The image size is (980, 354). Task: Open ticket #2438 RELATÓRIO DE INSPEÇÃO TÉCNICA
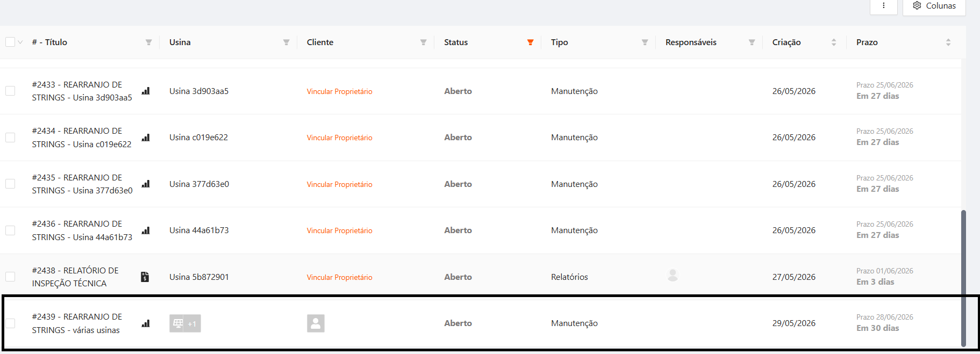75,277
